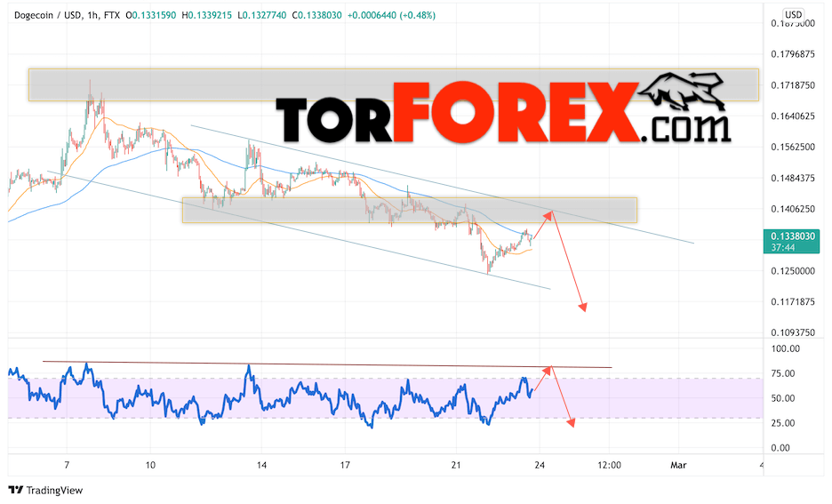The height and width of the screenshot is (504, 832).
Task: Click the change value +0.0006440 (+0.48%)
Action: click(x=392, y=15)
